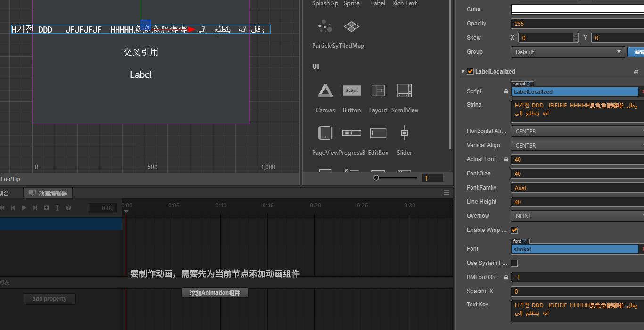Play the animation in timeline
Viewport: 644px width, 330px height.
click(24, 208)
